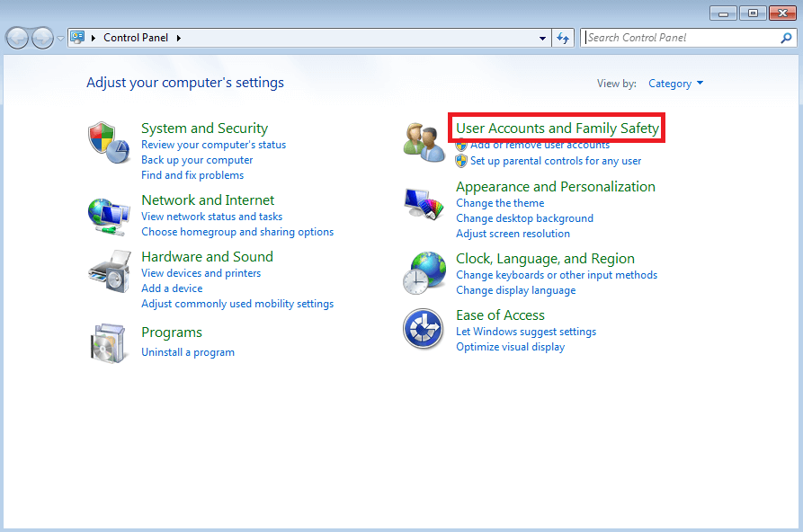Click Change display language
This screenshot has height=532, width=803.
[516, 290]
